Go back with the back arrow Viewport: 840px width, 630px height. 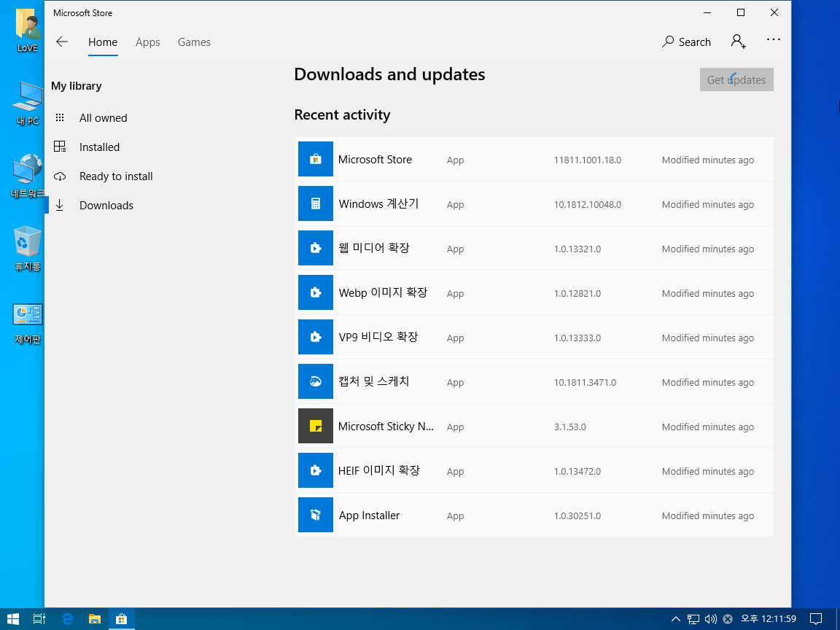point(62,42)
